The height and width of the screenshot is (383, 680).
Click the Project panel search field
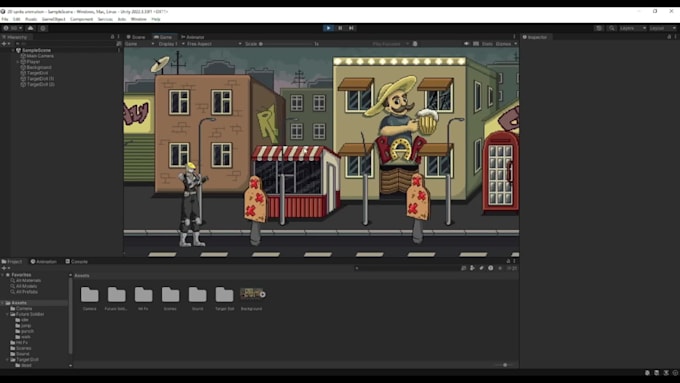(407, 268)
